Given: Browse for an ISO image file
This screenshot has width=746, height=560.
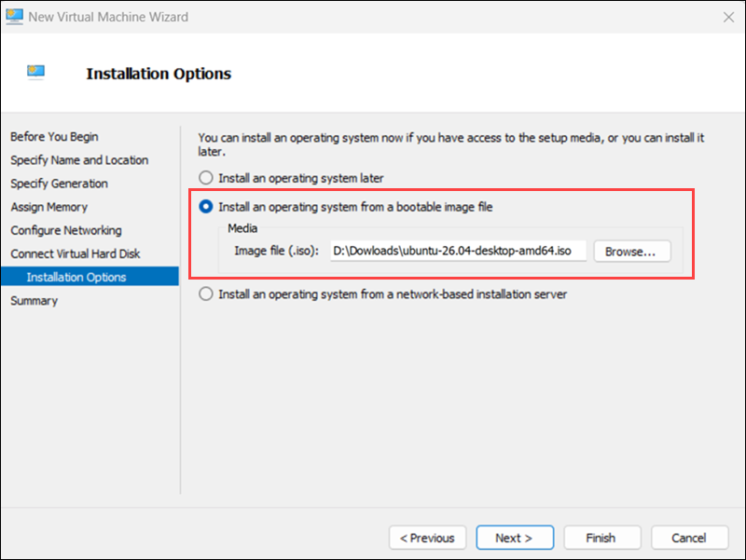Looking at the screenshot, I should 632,251.
